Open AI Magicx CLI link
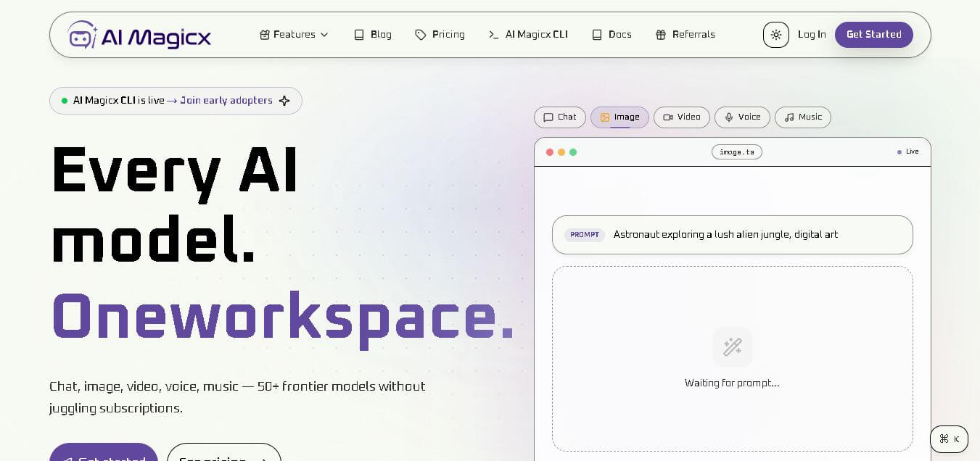980x461 pixels. click(x=529, y=35)
